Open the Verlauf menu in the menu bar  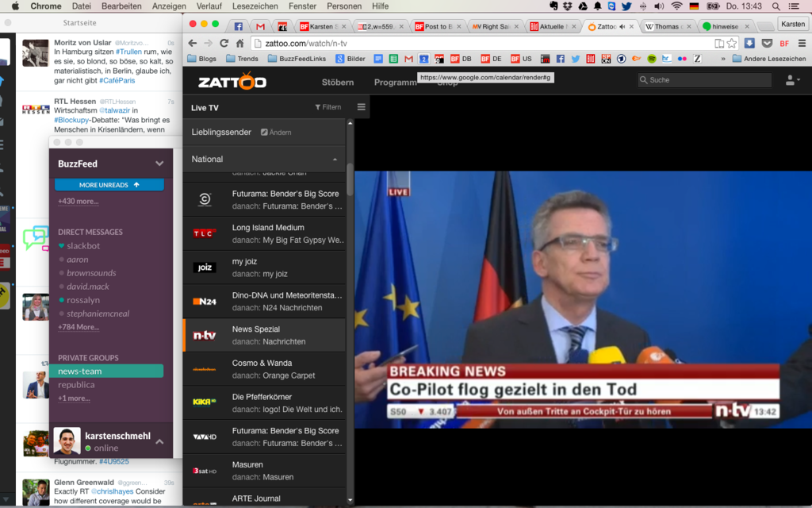click(x=209, y=6)
